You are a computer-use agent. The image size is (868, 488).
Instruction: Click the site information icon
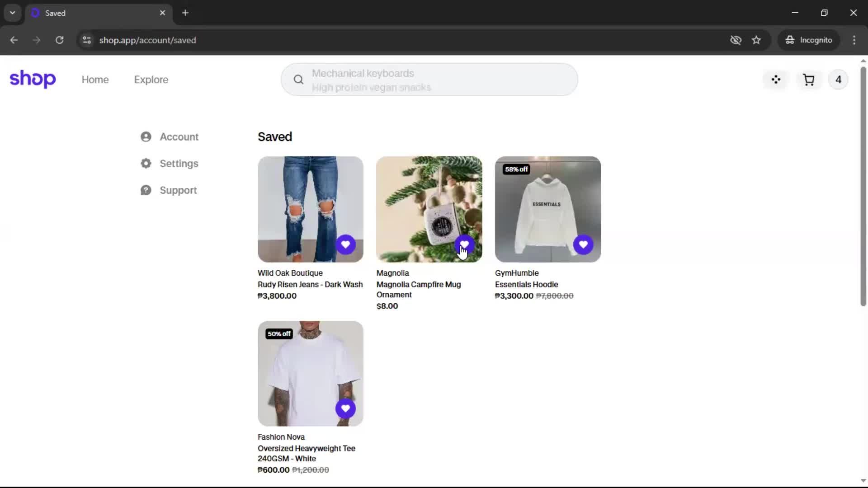click(87, 40)
